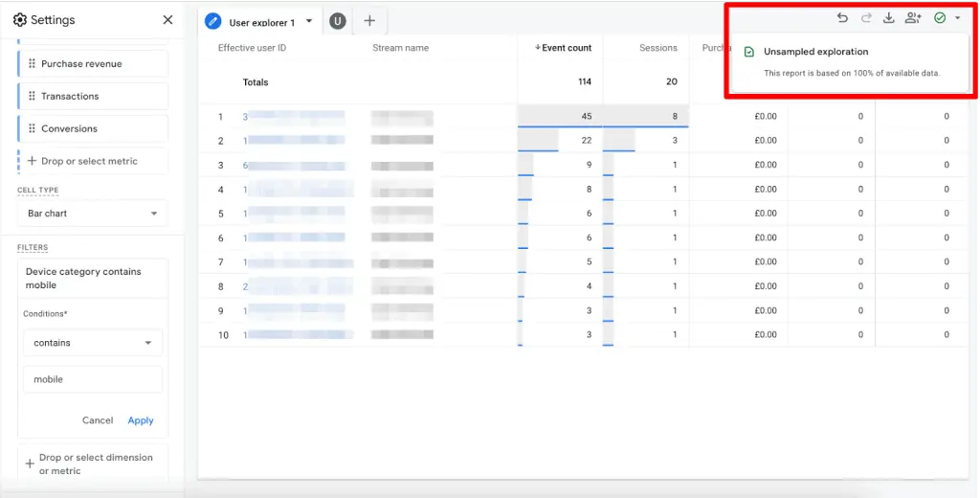Switch to User explorer 1 tab
The width and height of the screenshot is (980, 498).
pyautogui.click(x=260, y=22)
